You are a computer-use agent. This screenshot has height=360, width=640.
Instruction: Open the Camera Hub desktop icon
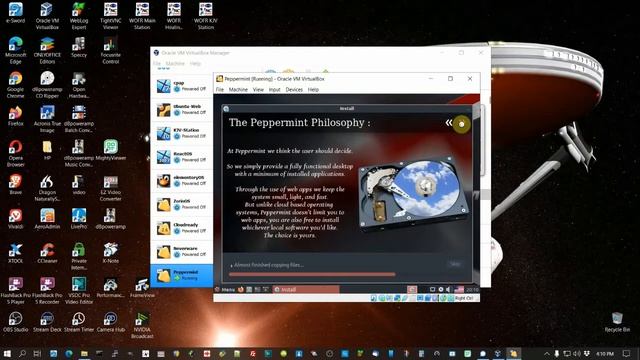(x=111, y=322)
